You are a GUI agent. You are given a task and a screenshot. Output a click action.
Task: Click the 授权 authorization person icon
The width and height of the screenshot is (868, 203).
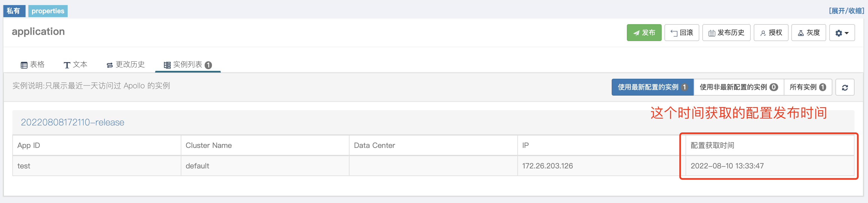[764, 33]
